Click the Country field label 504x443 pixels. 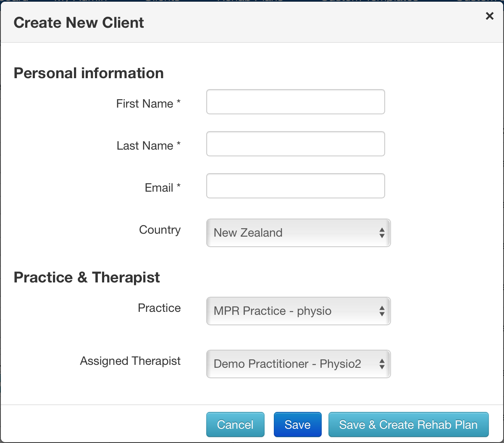[x=160, y=230]
